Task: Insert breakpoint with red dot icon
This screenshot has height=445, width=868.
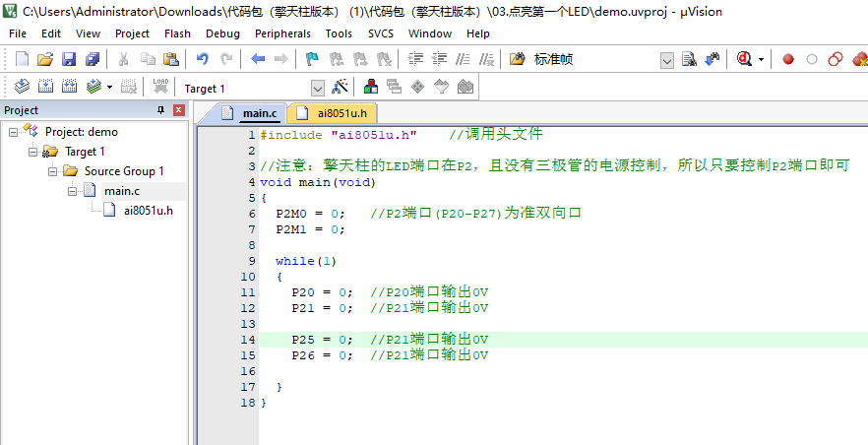Action: (787, 59)
